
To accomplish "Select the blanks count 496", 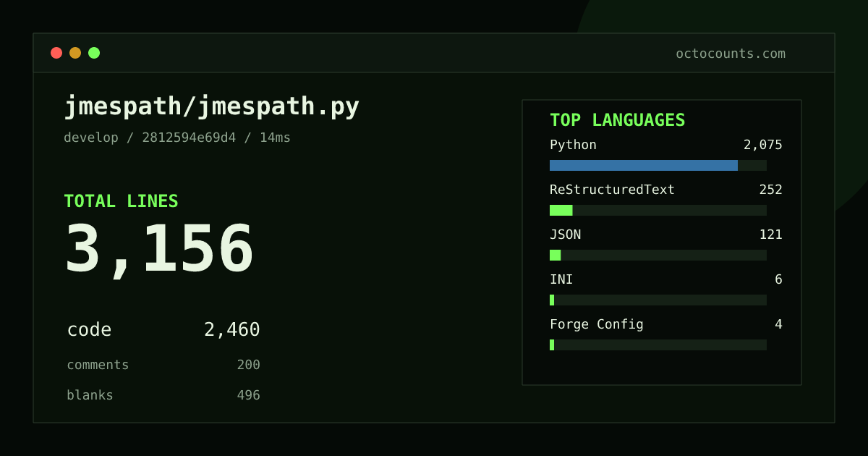I will [248, 395].
